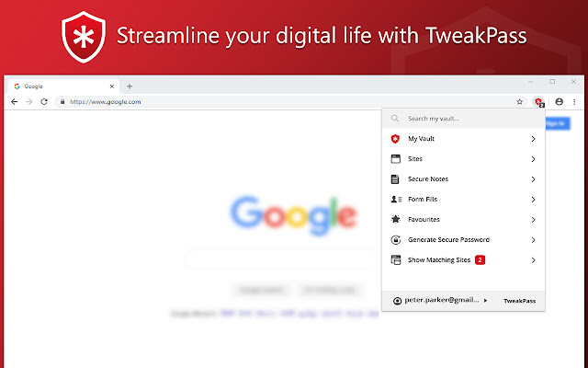
Task: Click the peter.parker@gmail account label
Action: coord(441,300)
